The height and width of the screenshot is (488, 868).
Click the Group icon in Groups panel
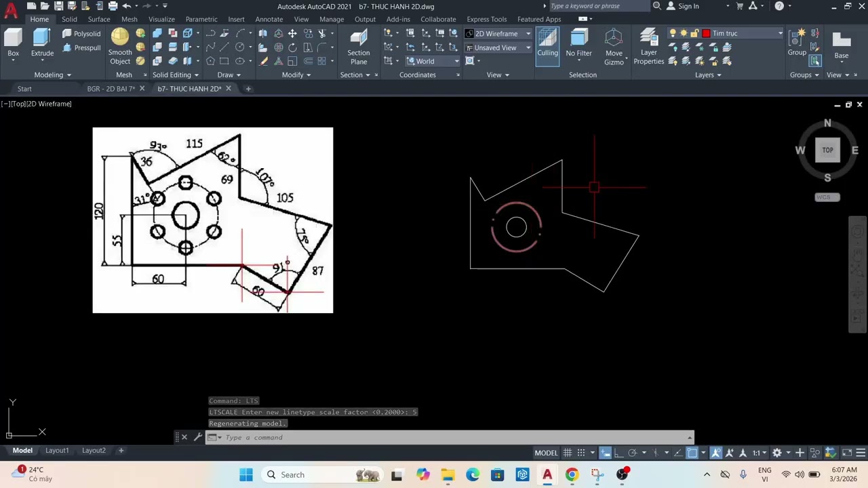(797, 43)
